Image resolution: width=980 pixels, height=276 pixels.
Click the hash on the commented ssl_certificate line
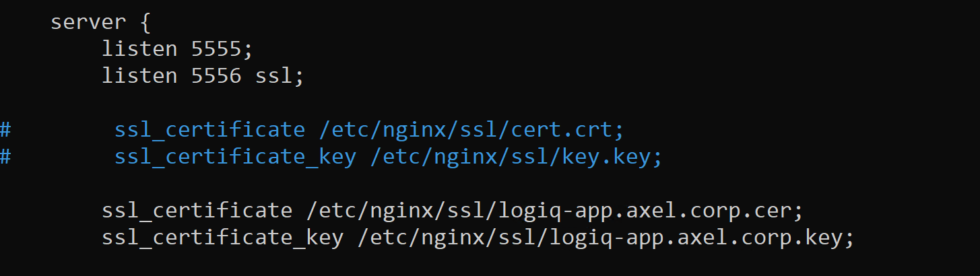tap(5, 129)
